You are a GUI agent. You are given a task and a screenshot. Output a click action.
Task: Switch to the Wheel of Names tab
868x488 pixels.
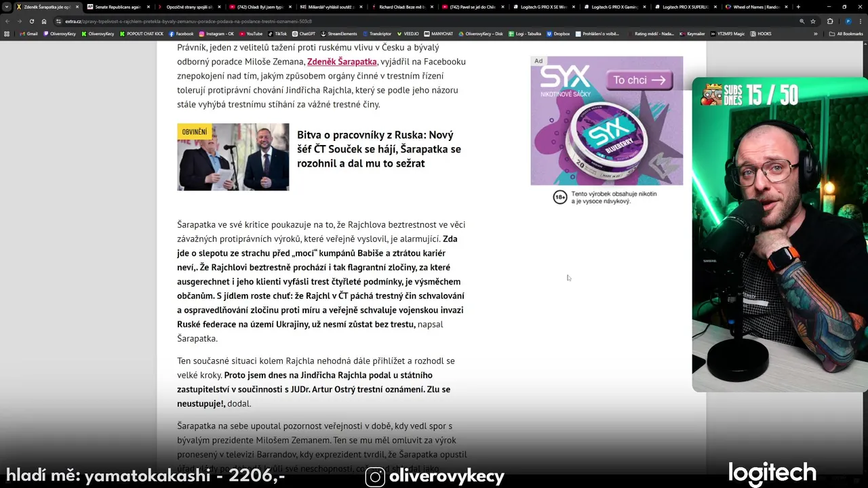[755, 7]
